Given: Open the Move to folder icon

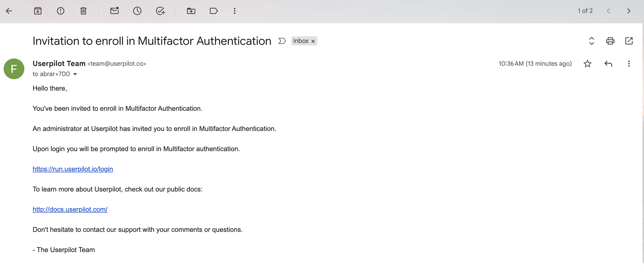Looking at the screenshot, I should (x=191, y=11).
